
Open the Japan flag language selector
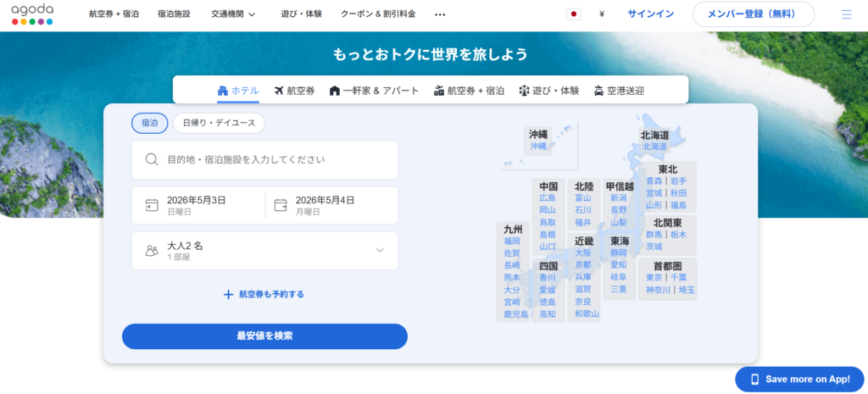click(573, 14)
